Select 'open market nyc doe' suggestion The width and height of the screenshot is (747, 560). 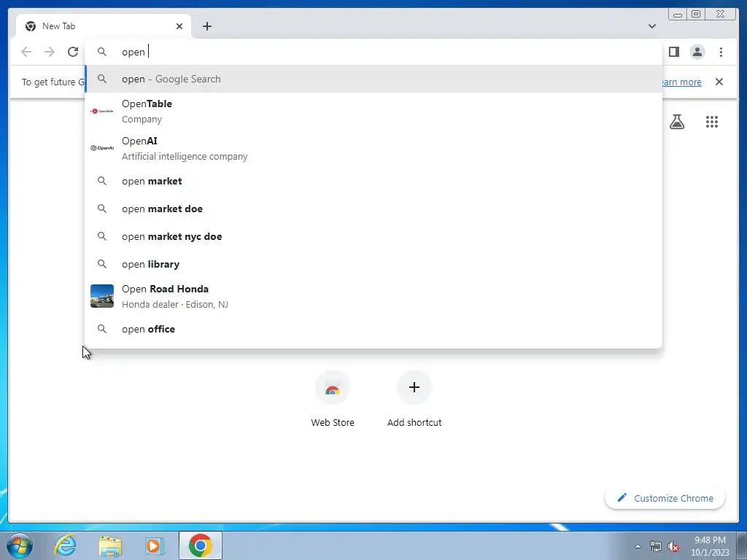(x=373, y=236)
